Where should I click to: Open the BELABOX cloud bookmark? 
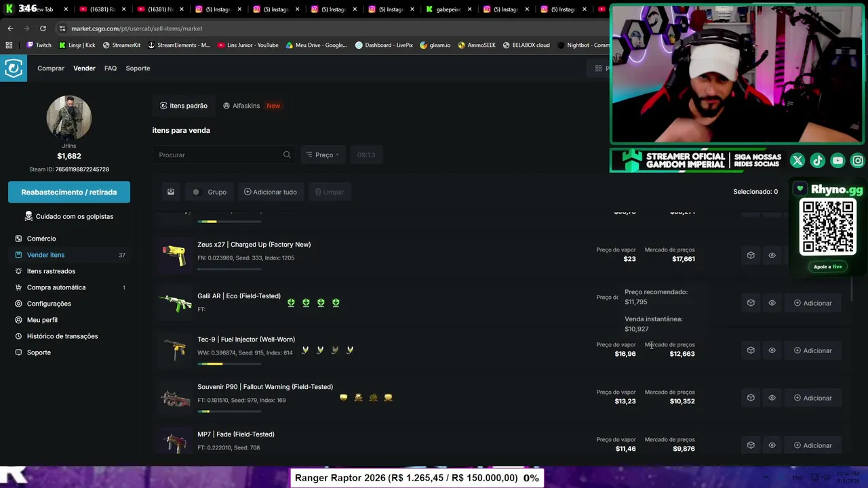(x=526, y=45)
